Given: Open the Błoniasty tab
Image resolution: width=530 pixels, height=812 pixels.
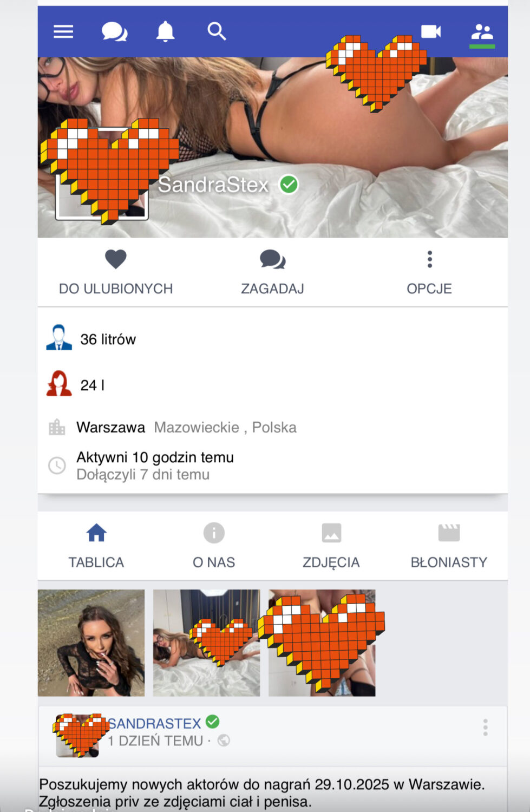Looking at the screenshot, I should (449, 546).
